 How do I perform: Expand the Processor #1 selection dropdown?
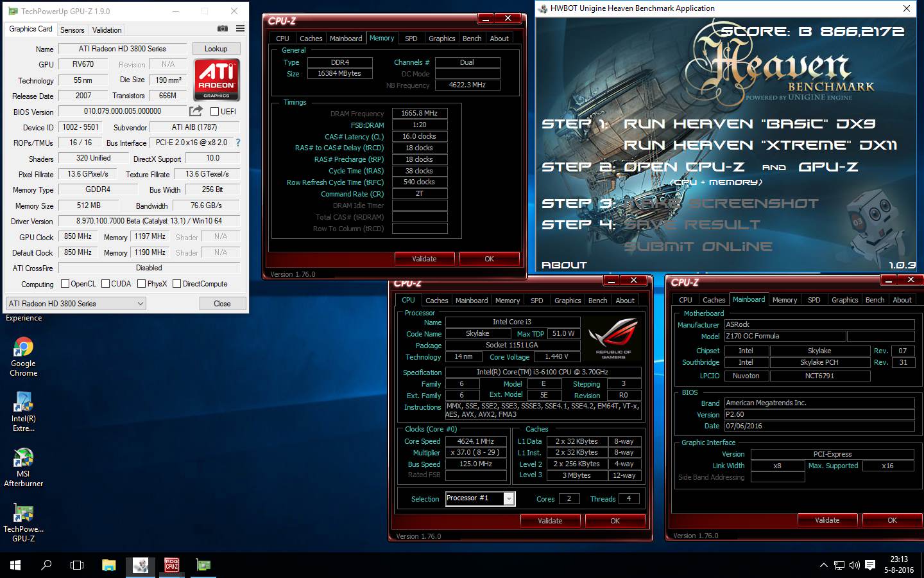[x=509, y=498]
